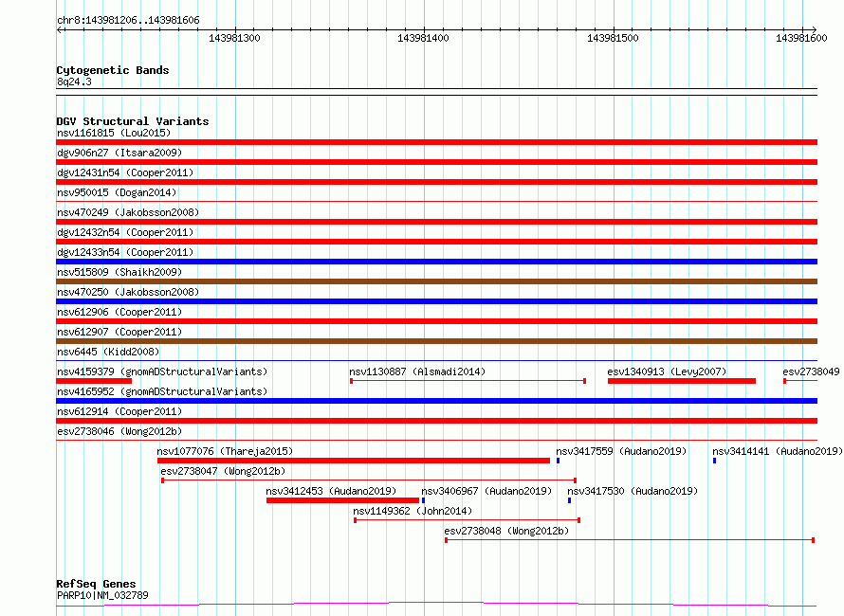Image resolution: width=844 pixels, height=616 pixels.
Task: Select variant nsv4159379 (gnomADStructuralVariants) label
Action: (162, 371)
